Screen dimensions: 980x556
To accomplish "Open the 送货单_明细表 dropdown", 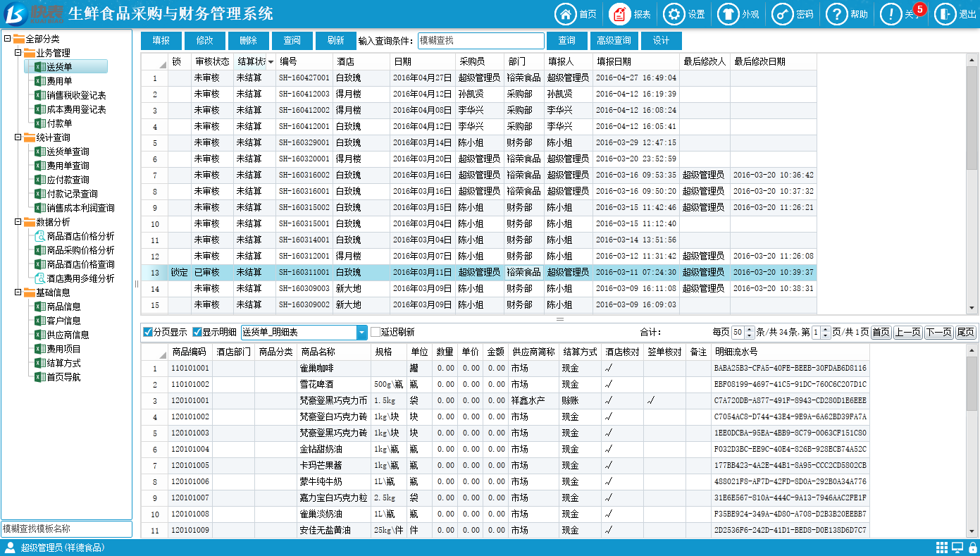I will coord(361,333).
